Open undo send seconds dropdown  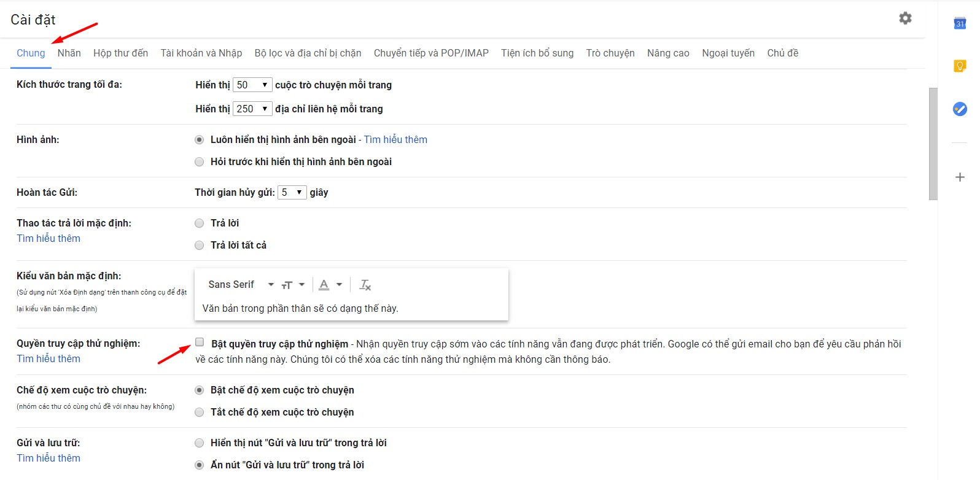292,192
